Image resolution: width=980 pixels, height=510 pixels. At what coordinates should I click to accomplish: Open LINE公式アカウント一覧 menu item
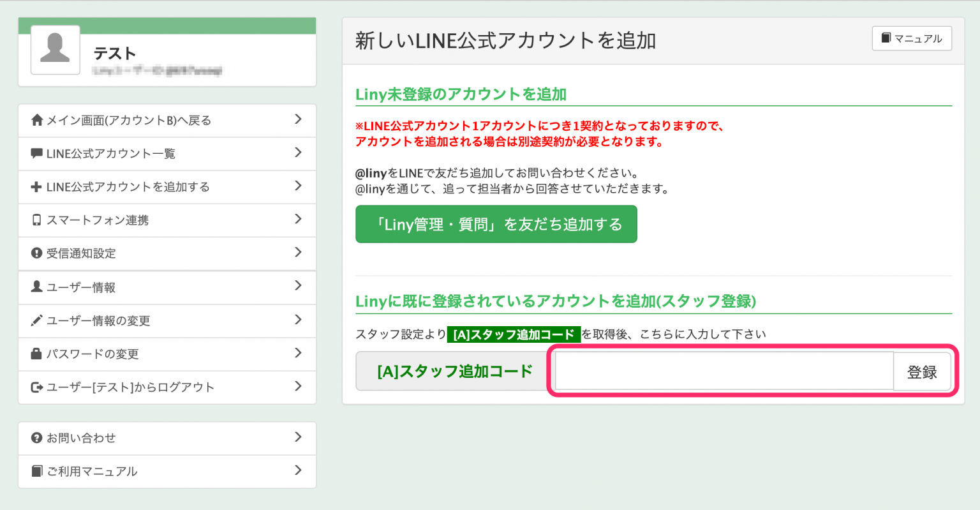[x=167, y=154]
